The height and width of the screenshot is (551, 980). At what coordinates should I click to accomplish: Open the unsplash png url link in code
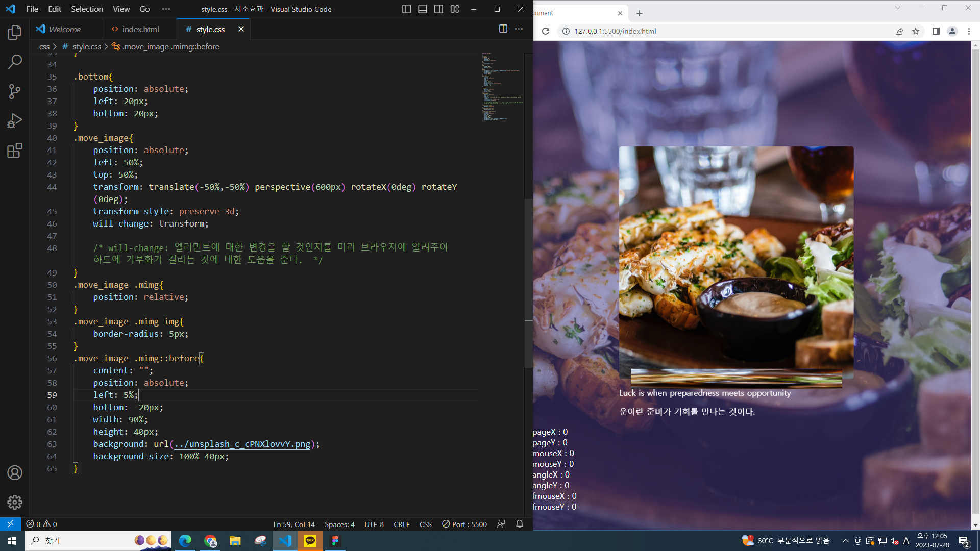pyautogui.click(x=242, y=444)
